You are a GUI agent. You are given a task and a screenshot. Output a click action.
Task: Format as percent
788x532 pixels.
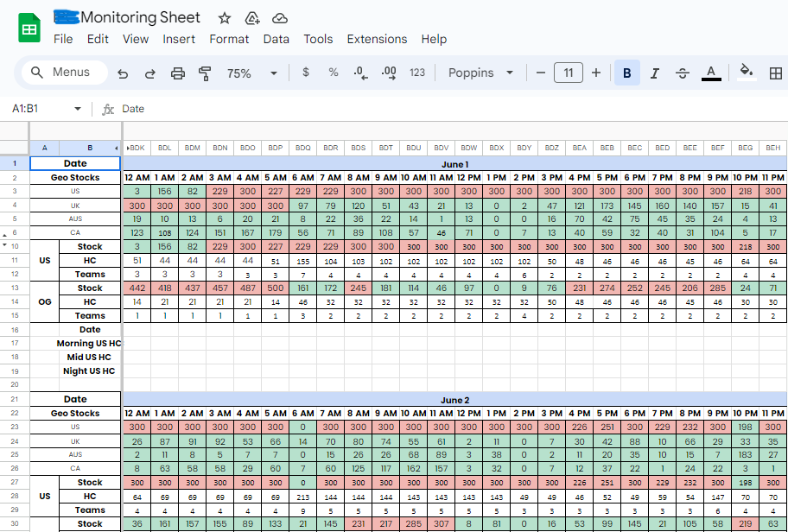(x=334, y=73)
